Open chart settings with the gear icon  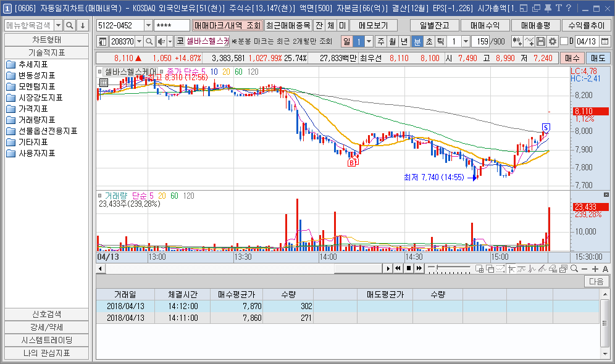tap(552, 41)
